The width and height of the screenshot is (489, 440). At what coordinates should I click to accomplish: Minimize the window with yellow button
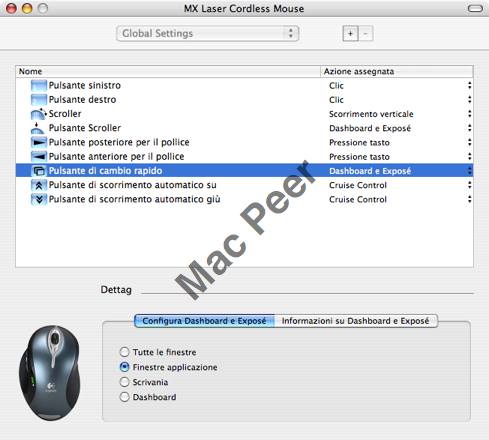click(27, 8)
